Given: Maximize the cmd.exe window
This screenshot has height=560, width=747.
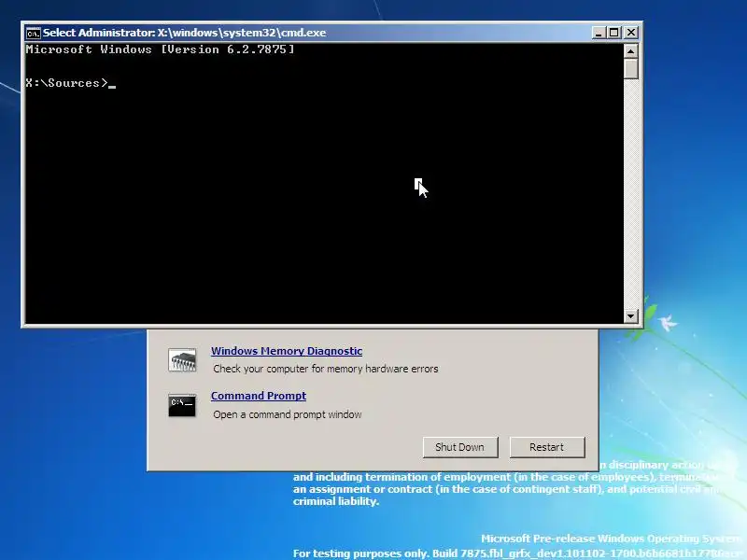Looking at the screenshot, I should (614, 33).
